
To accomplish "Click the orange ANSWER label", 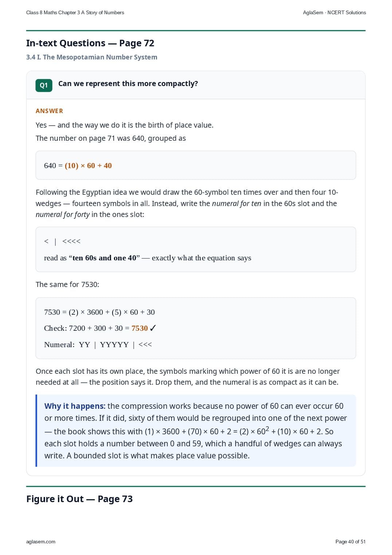I will (49, 111).
